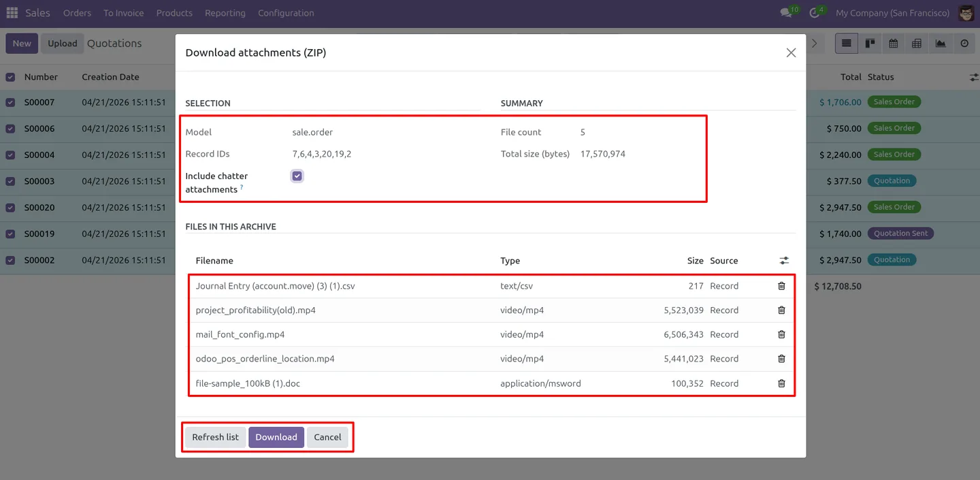The height and width of the screenshot is (480, 980).
Task: Click the $ 1,706.00 total amount
Action: (840, 103)
